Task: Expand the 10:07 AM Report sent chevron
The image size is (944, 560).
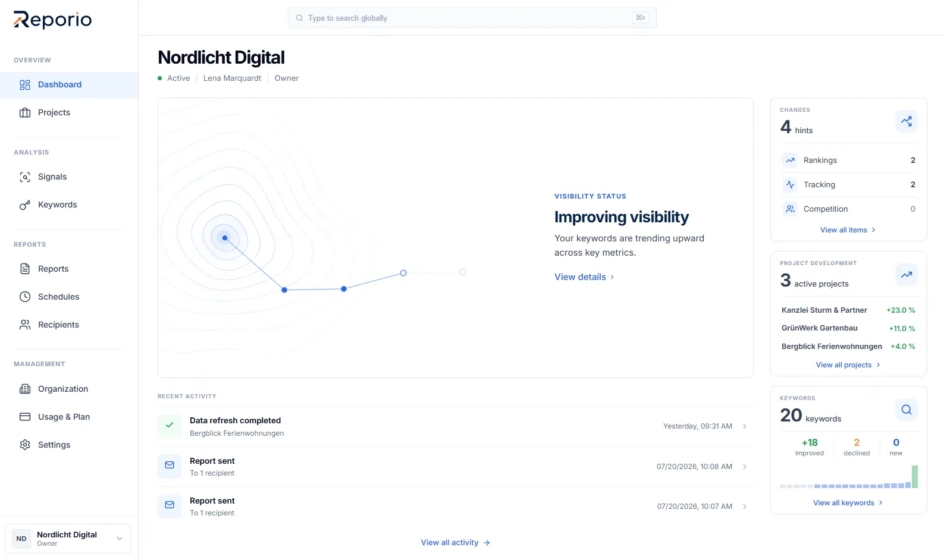Action: click(745, 507)
